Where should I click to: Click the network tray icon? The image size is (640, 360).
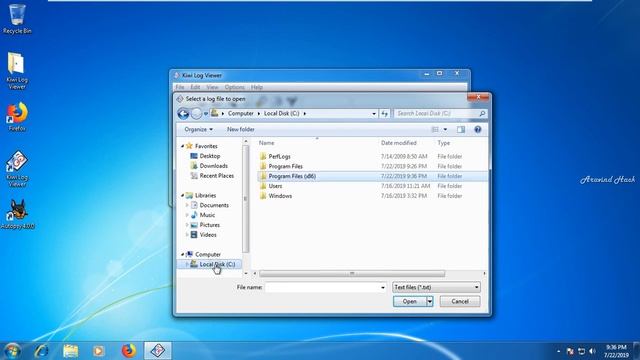click(581, 351)
